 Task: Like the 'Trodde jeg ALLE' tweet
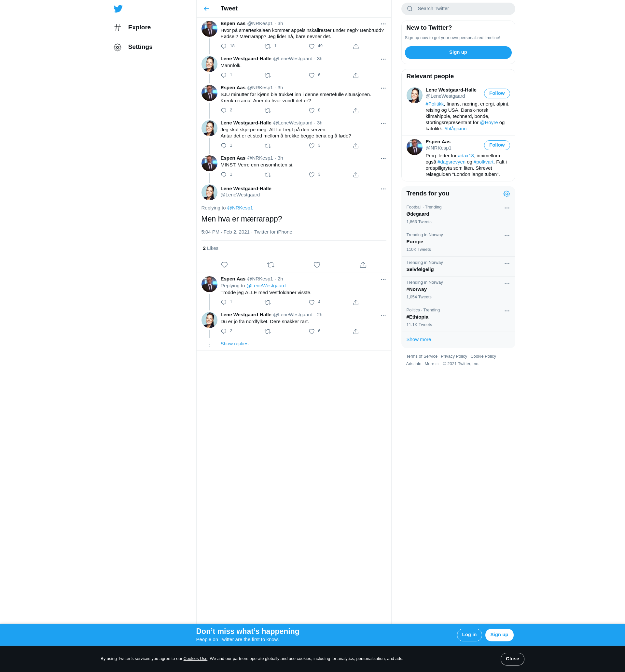point(312,303)
